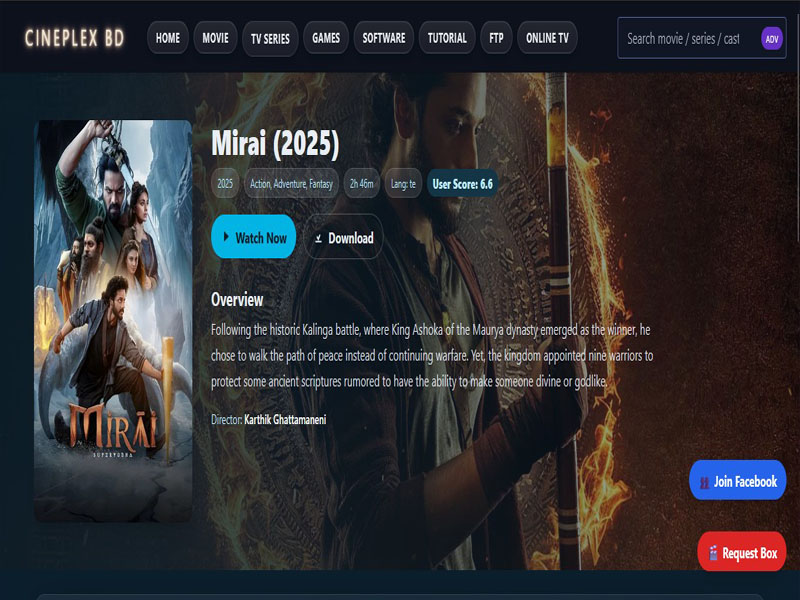Click the User Score 6.6 badge
Viewport: 800px width, 600px height.
click(462, 184)
